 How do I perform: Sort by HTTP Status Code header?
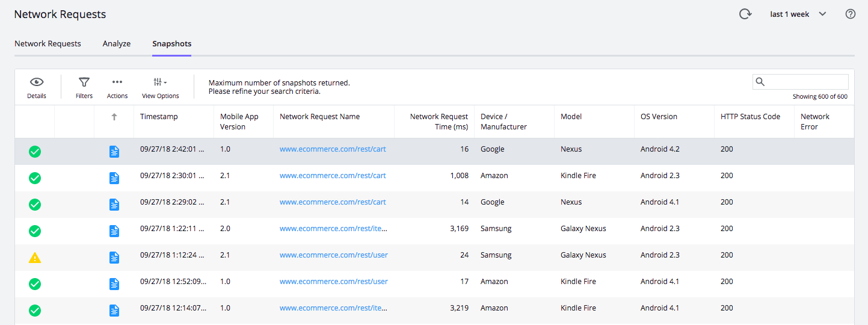click(x=750, y=117)
